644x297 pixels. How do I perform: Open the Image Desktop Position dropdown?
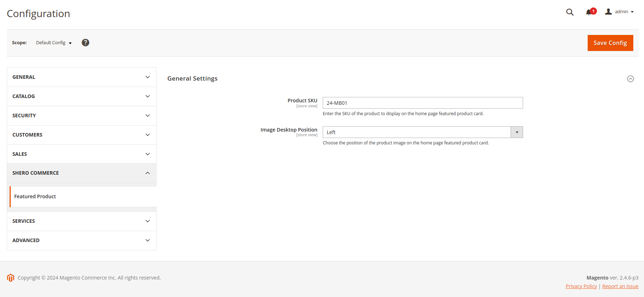pyautogui.click(x=423, y=132)
